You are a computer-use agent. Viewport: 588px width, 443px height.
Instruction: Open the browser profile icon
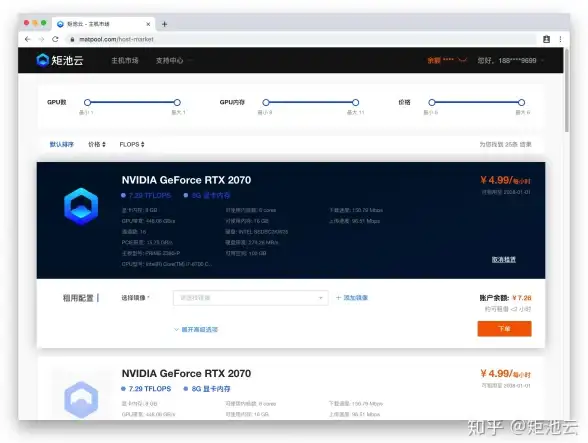coord(546,39)
